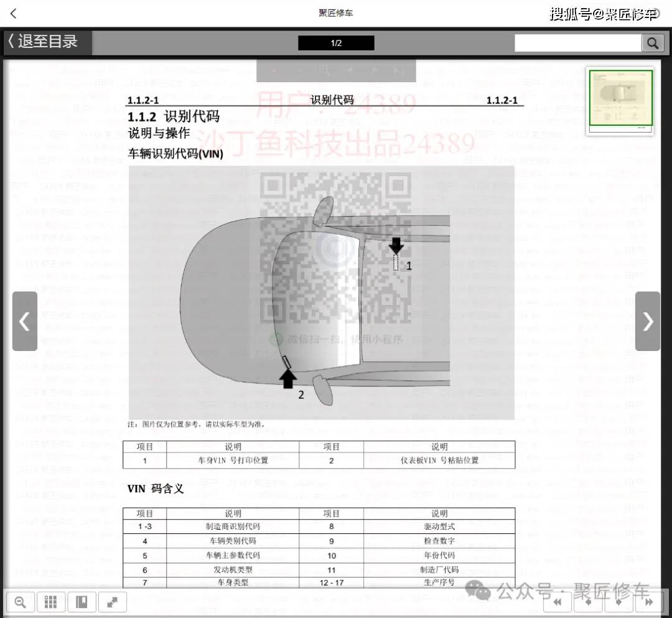Jump to last page with double-right arrow
672x618 pixels.
(x=649, y=602)
